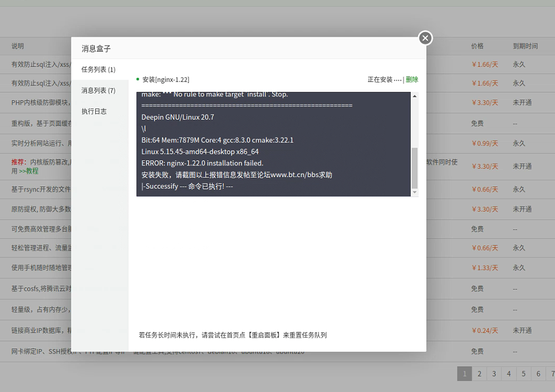Click the 链接商业IP数据库 description row
Screen dimensions: 555x392
click(x=41, y=330)
